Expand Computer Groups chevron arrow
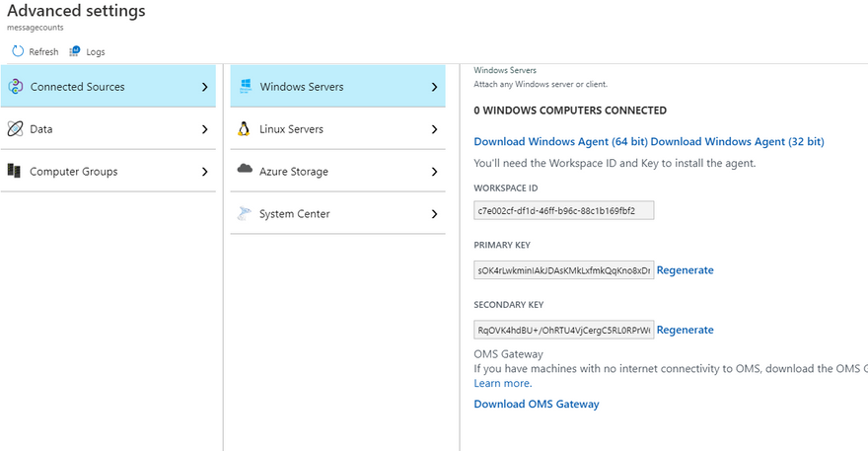Screen dimensions: 868x451 click(205, 172)
